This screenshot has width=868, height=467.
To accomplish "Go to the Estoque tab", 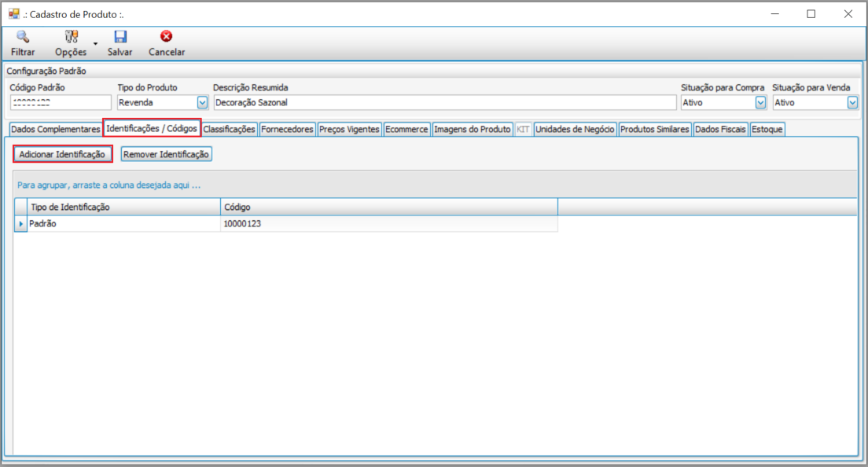I will click(x=767, y=129).
